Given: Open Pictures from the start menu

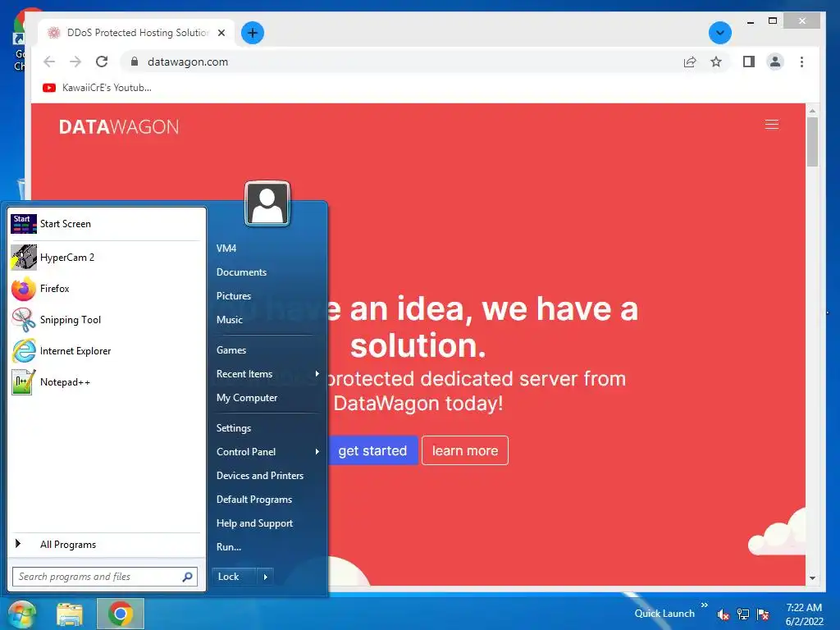Looking at the screenshot, I should tap(234, 296).
